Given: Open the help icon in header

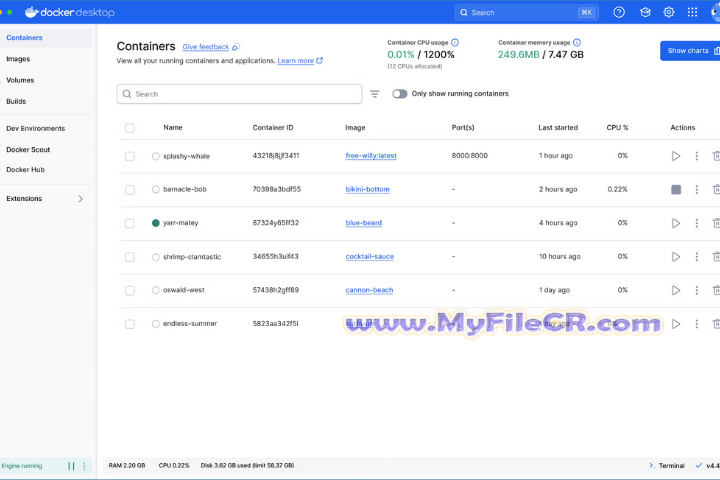Looking at the screenshot, I should pos(619,12).
